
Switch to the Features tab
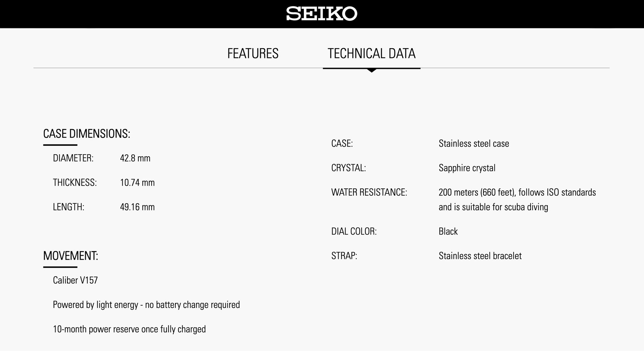[x=253, y=54]
